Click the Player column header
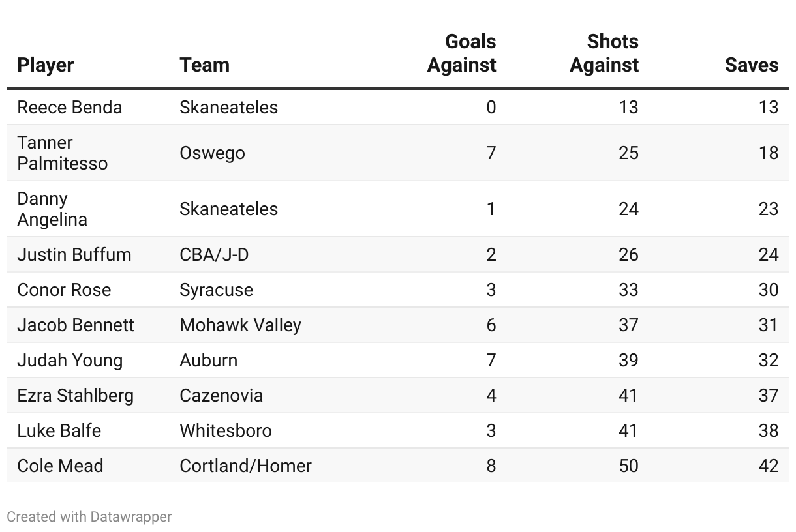 point(46,65)
